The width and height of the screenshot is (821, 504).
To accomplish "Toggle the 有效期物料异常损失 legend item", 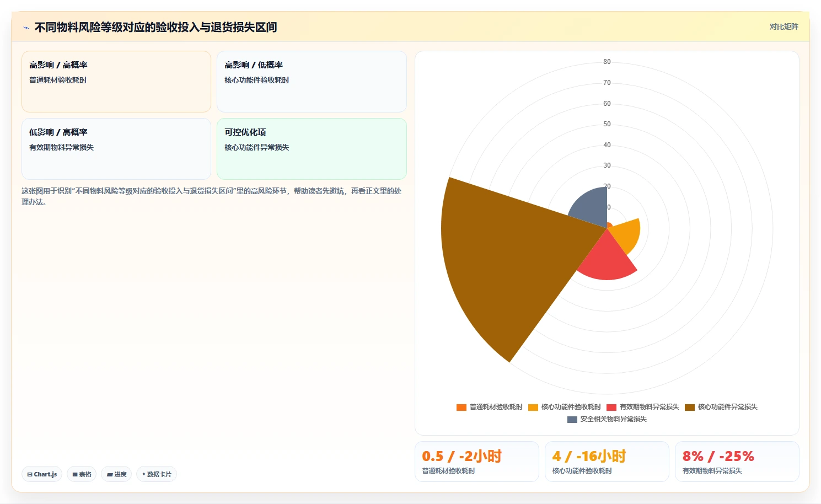I will coord(643,407).
